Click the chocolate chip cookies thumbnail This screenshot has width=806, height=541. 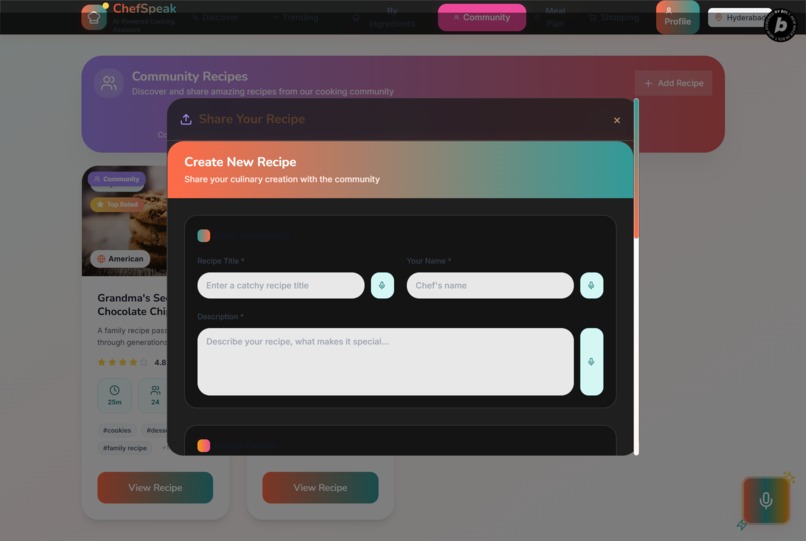point(124,221)
